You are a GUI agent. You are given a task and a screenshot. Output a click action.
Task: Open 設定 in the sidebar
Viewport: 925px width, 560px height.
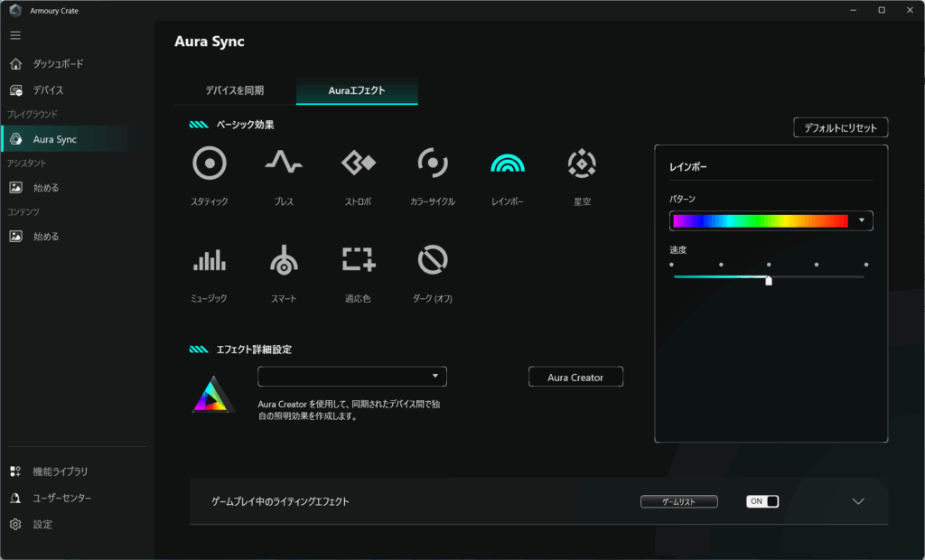point(42,524)
